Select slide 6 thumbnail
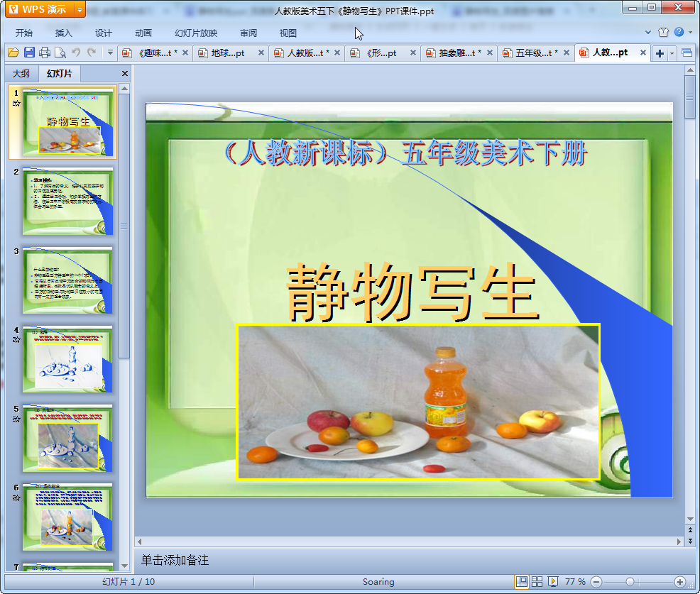The width and height of the screenshot is (700, 594). click(x=68, y=517)
